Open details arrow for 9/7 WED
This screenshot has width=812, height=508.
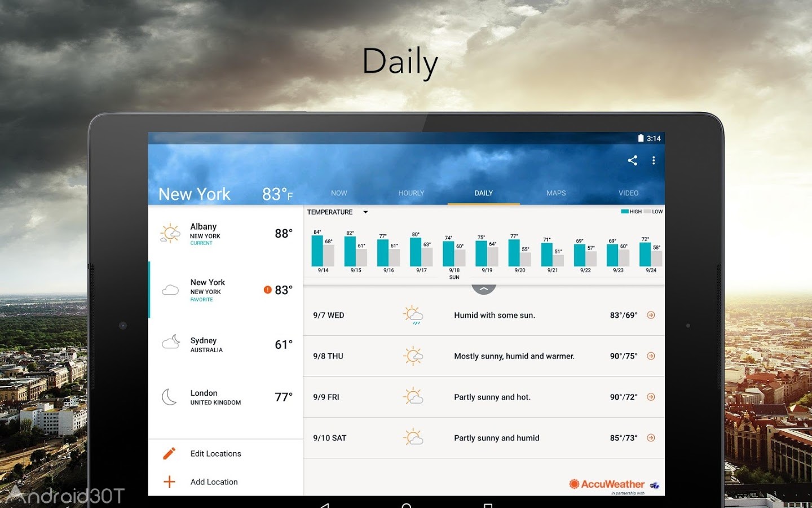click(651, 315)
